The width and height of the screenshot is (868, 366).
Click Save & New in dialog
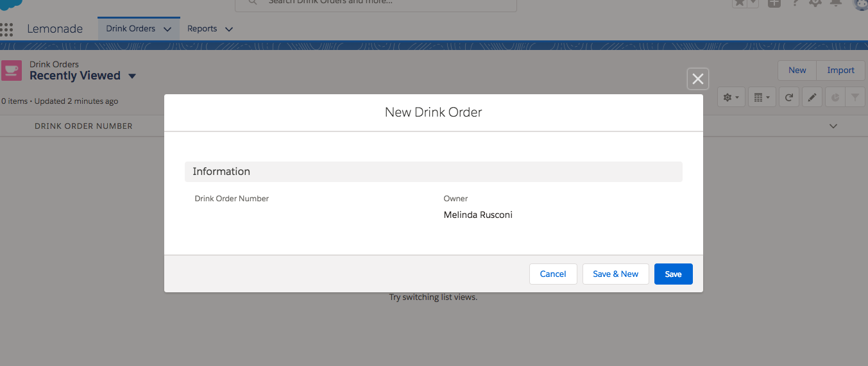point(615,274)
